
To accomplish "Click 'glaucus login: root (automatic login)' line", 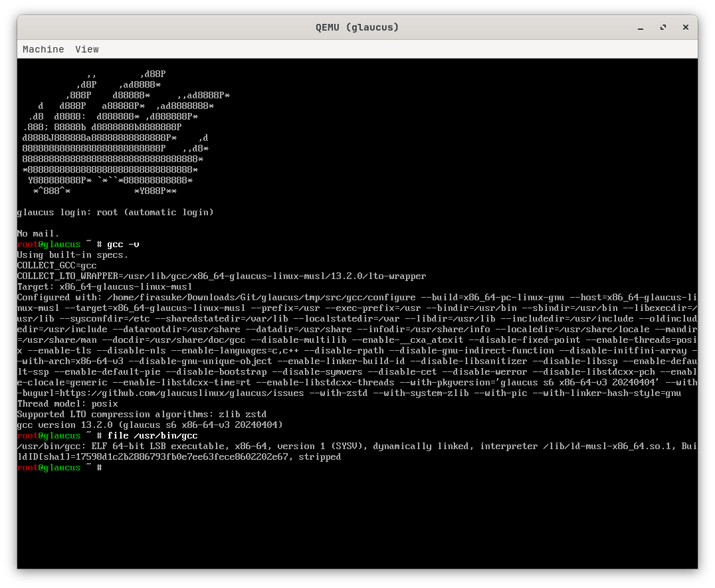I will [x=116, y=213].
